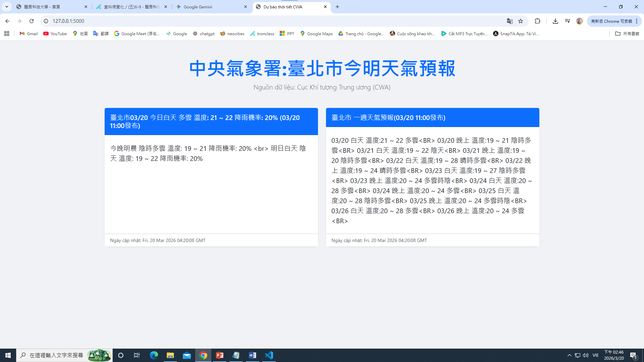Expand the tab search dropdown arrow
The height and width of the screenshot is (362, 644).
click(6, 7)
